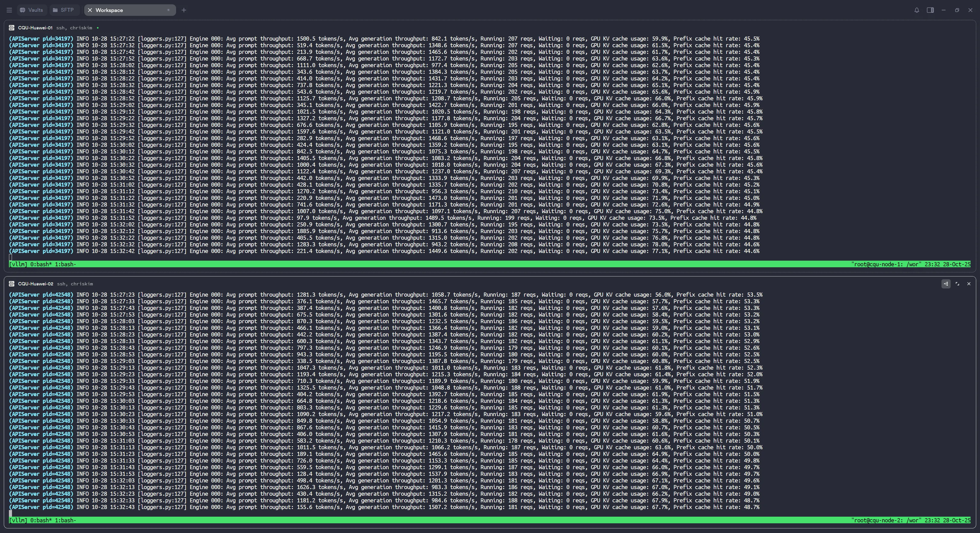
Task: Open the notifications bell
Action: [916, 10]
